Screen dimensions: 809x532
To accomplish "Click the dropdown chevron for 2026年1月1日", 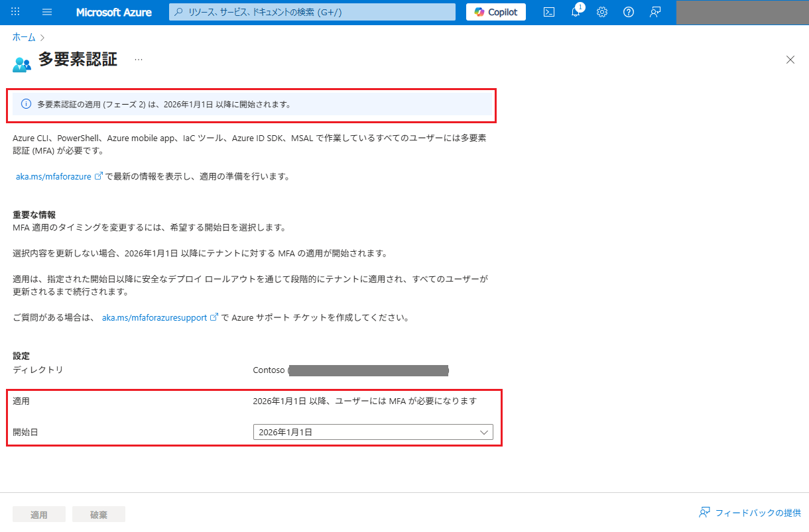I will tap(483, 432).
